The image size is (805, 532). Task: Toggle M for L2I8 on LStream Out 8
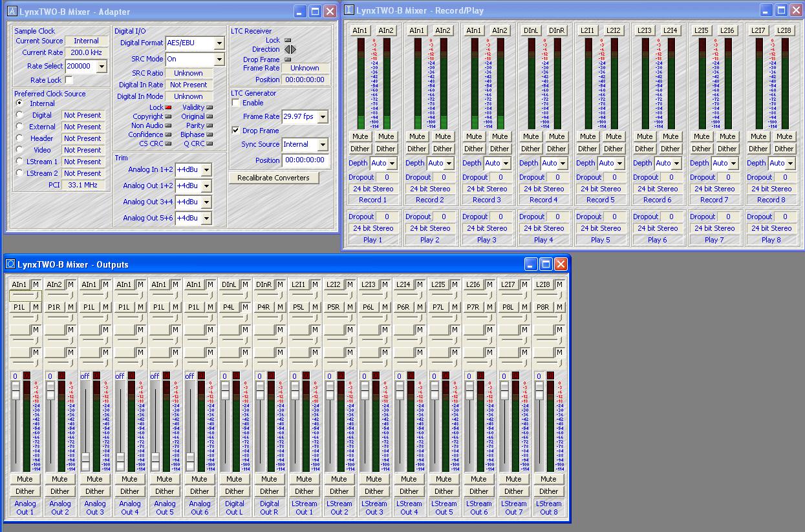560,284
